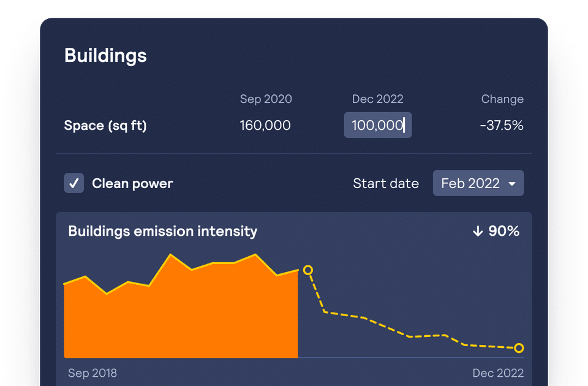Click the dropdown arrow next to Feb 2022
The width and height of the screenshot is (588, 386).
coord(512,184)
